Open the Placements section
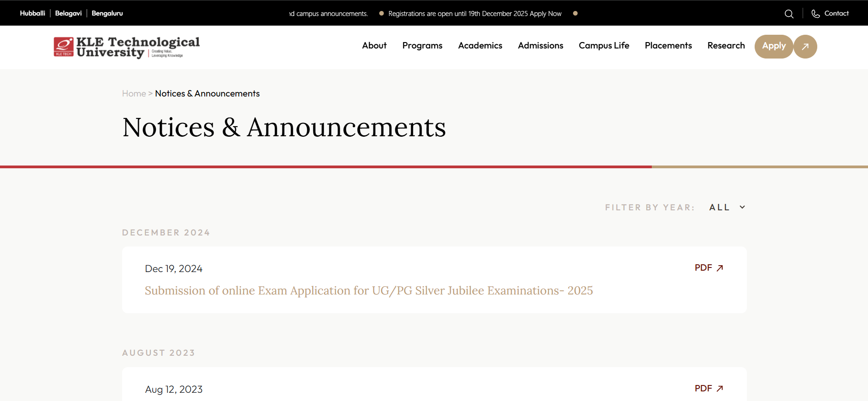Screen dimensions: 868x401 [668, 46]
